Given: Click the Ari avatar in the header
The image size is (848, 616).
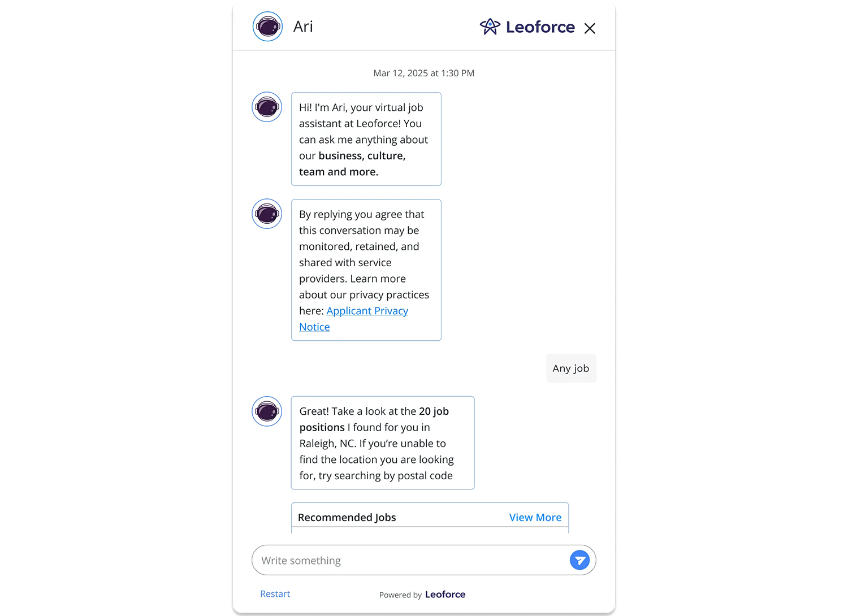Looking at the screenshot, I should [267, 26].
